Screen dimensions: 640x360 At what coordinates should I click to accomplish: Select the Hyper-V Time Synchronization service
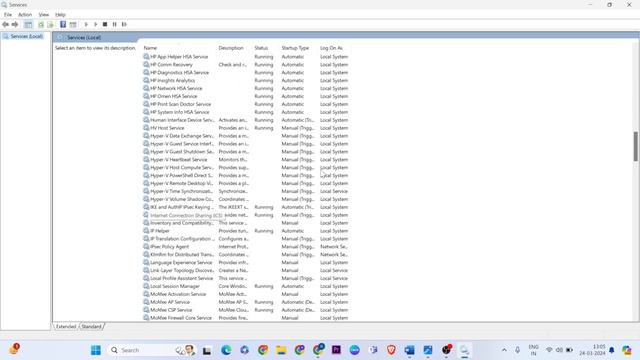tap(247, 191)
